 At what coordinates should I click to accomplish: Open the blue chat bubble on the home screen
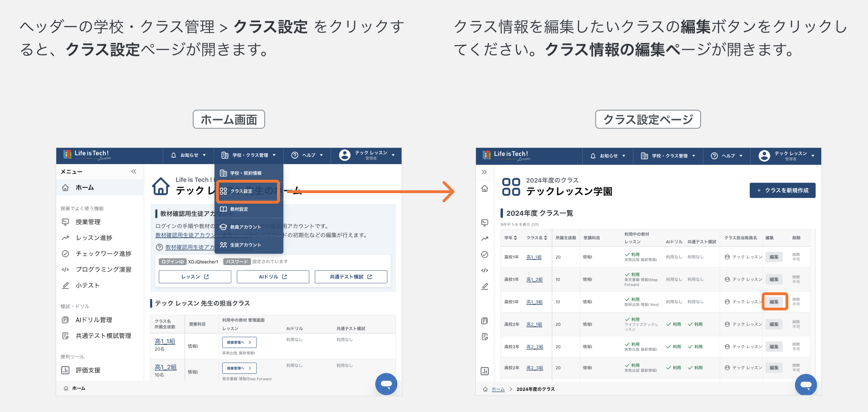(x=386, y=384)
